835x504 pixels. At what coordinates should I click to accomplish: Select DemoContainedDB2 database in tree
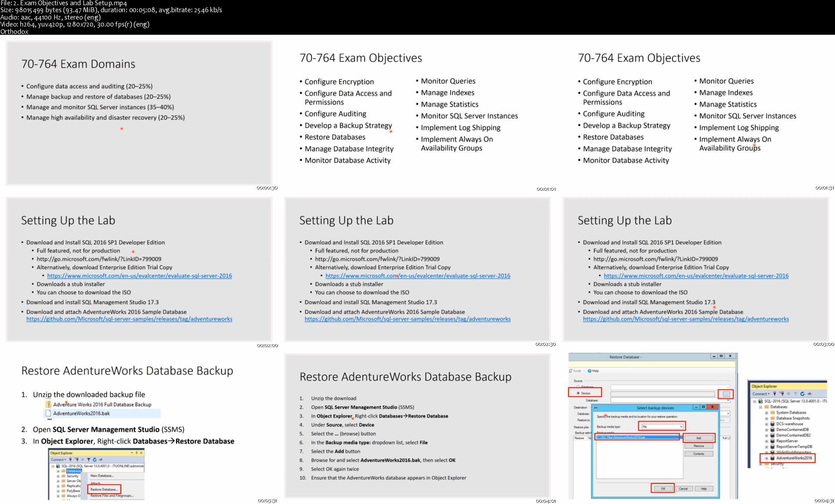[793, 435]
